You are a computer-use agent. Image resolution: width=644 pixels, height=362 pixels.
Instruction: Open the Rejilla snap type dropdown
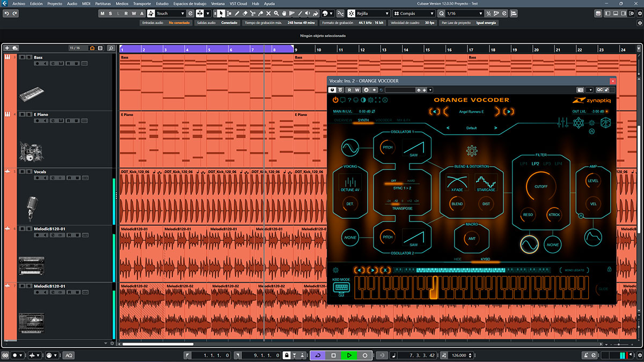pos(387,13)
